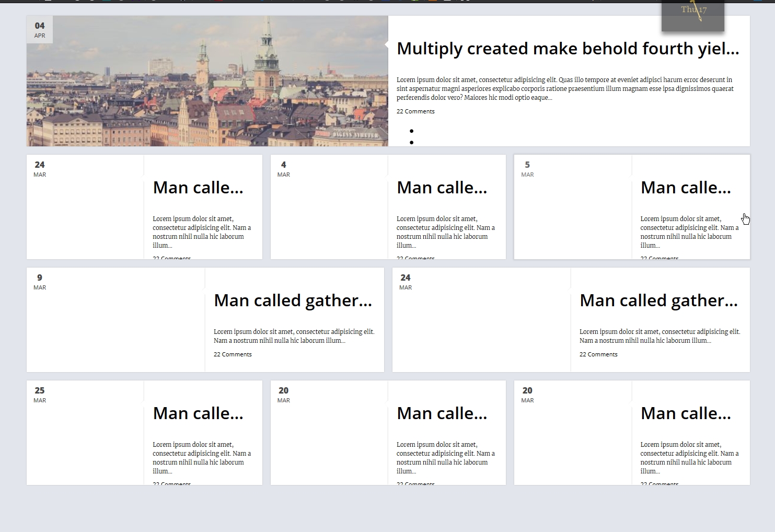Click the 25 MAR date badge
775x532 pixels.
coord(40,395)
